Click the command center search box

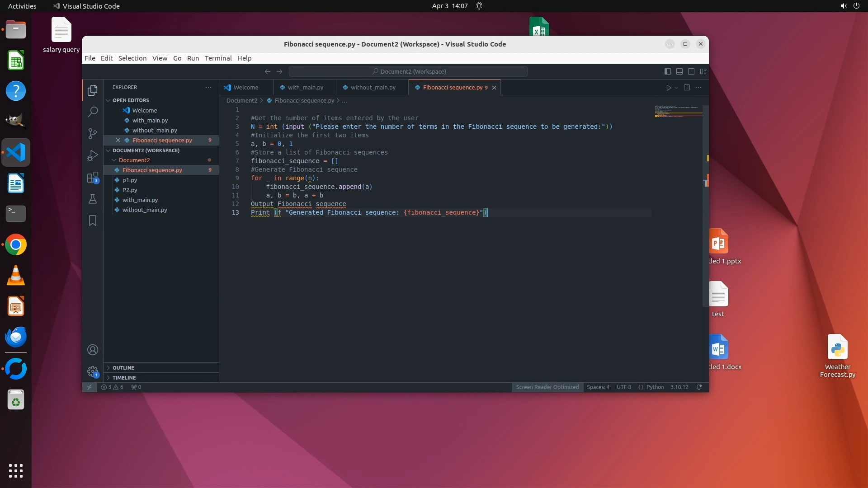408,71
